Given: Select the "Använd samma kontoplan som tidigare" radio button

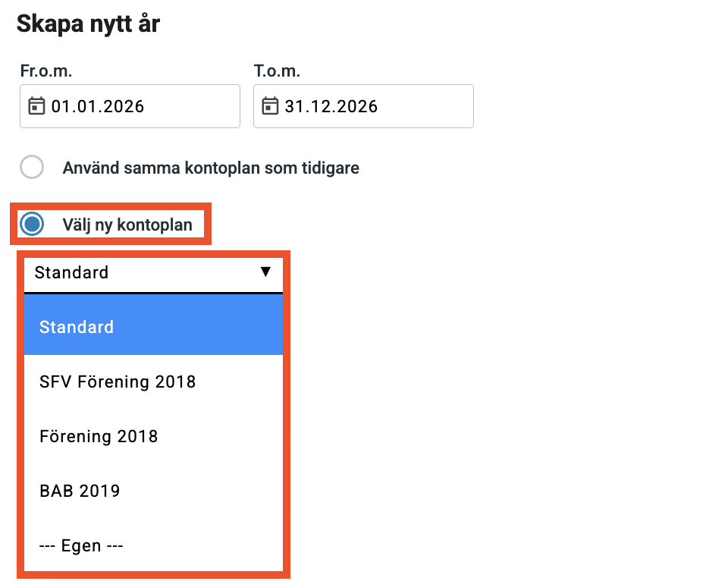Looking at the screenshot, I should pos(32,168).
